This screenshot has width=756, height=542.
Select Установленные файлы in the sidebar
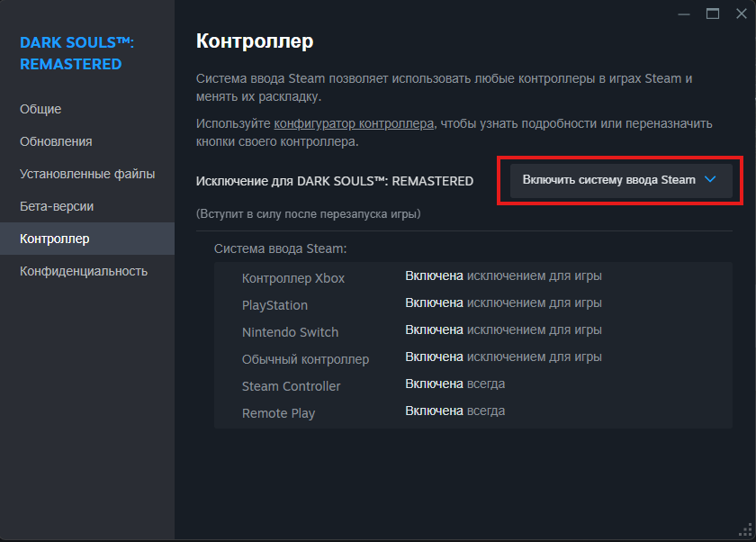87,174
